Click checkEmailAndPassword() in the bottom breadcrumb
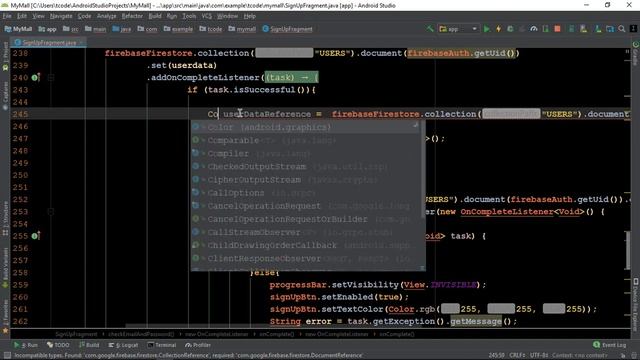This screenshot has height=360, width=640. click(x=141, y=334)
